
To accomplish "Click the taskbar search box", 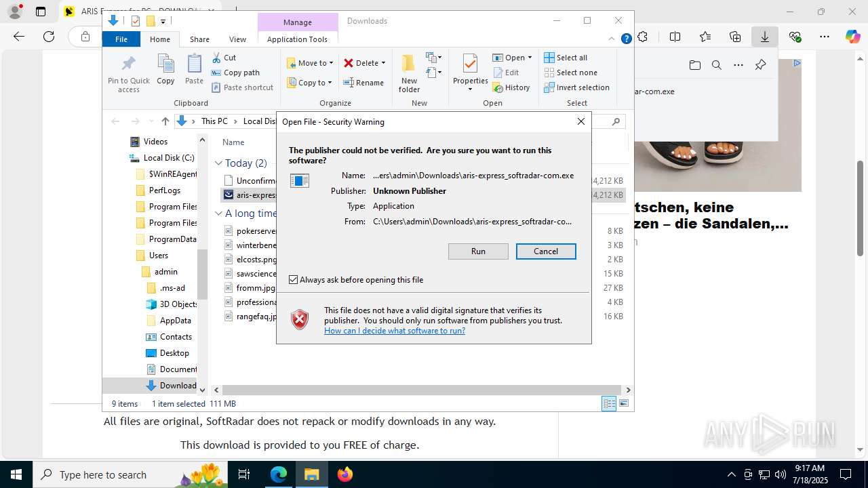I will 130,474.
